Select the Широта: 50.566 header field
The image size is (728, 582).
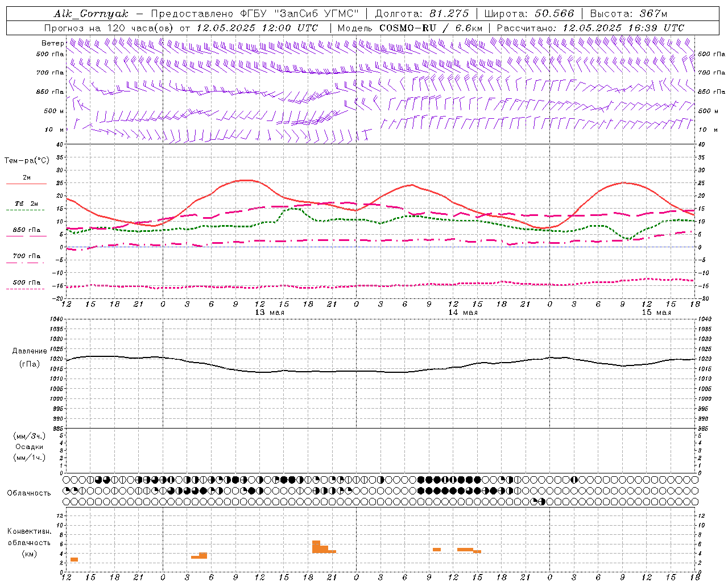click(x=529, y=14)
